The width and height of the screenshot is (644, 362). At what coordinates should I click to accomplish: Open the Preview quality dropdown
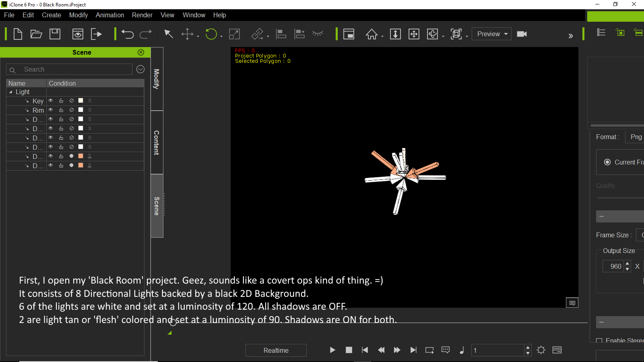pos(491,34)
